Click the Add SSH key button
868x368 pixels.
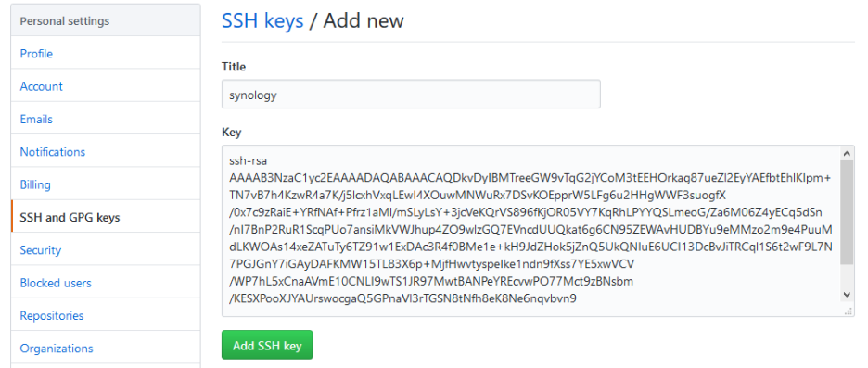coord(267,346)
